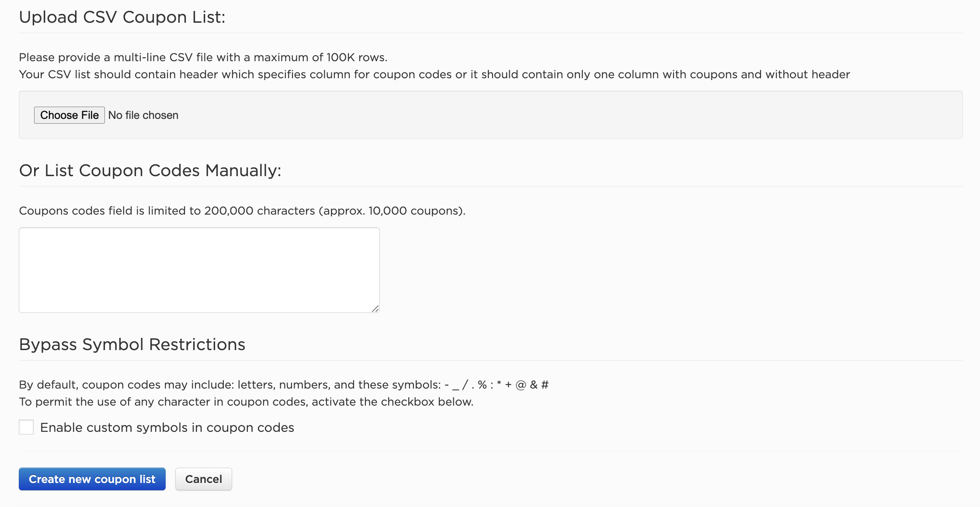Click the 'Upload CSV Coupon List:' heading

[x=122, y=17]
